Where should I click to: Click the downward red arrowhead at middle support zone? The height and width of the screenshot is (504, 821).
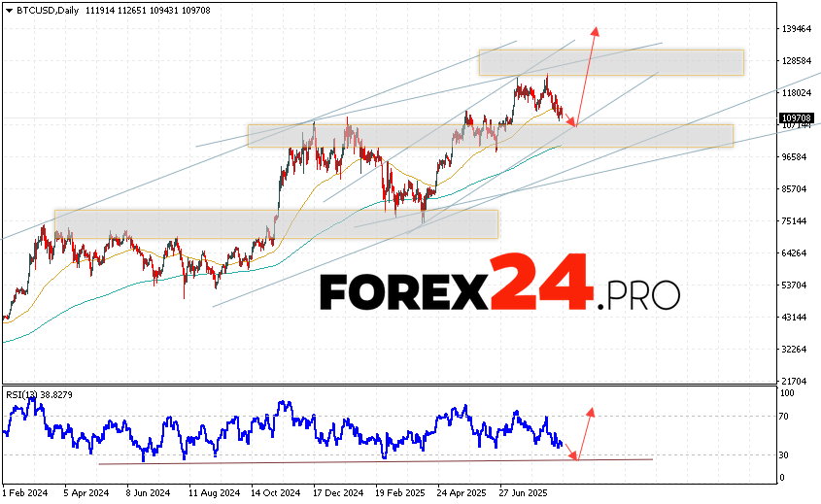coord(573,123)
